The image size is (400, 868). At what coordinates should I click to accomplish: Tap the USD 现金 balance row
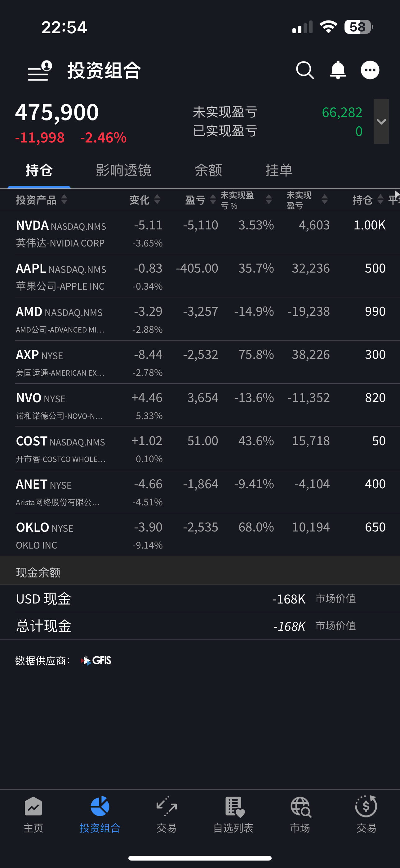[x=200, y=599]
